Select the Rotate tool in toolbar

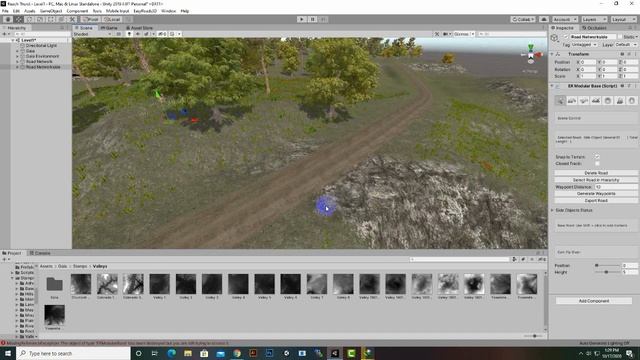pos(29,19)
